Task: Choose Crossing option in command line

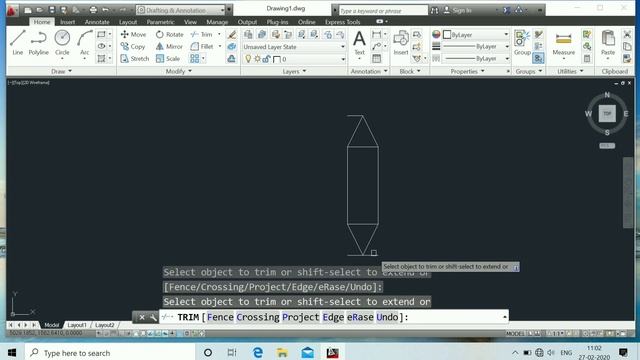Action: [x=258, y=317]
